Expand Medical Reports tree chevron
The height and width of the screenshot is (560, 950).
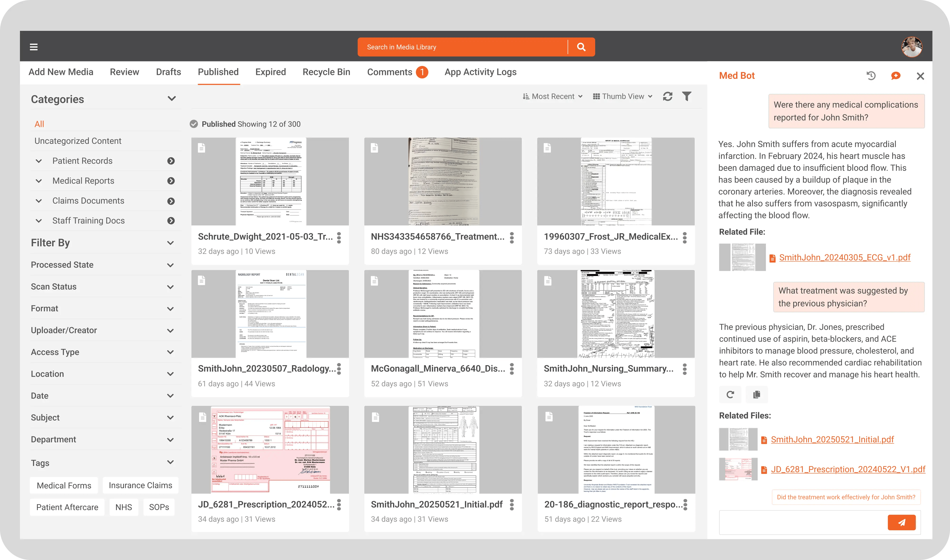[x=38, y=181]
